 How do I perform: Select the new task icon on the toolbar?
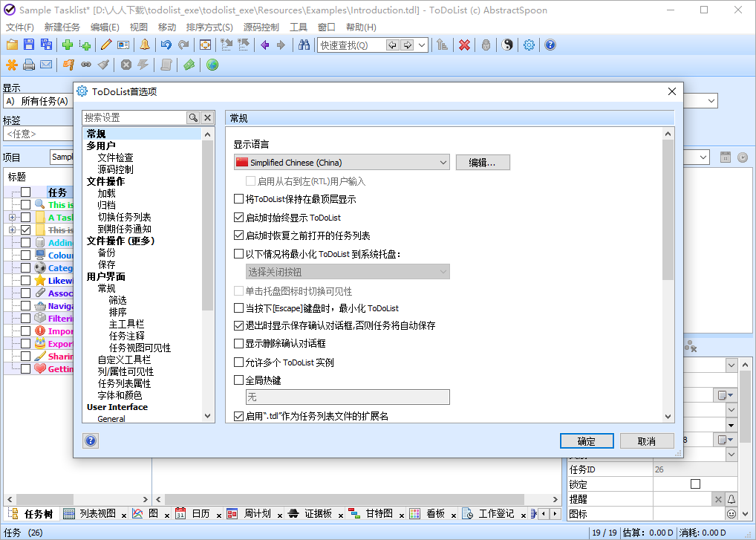67,45
